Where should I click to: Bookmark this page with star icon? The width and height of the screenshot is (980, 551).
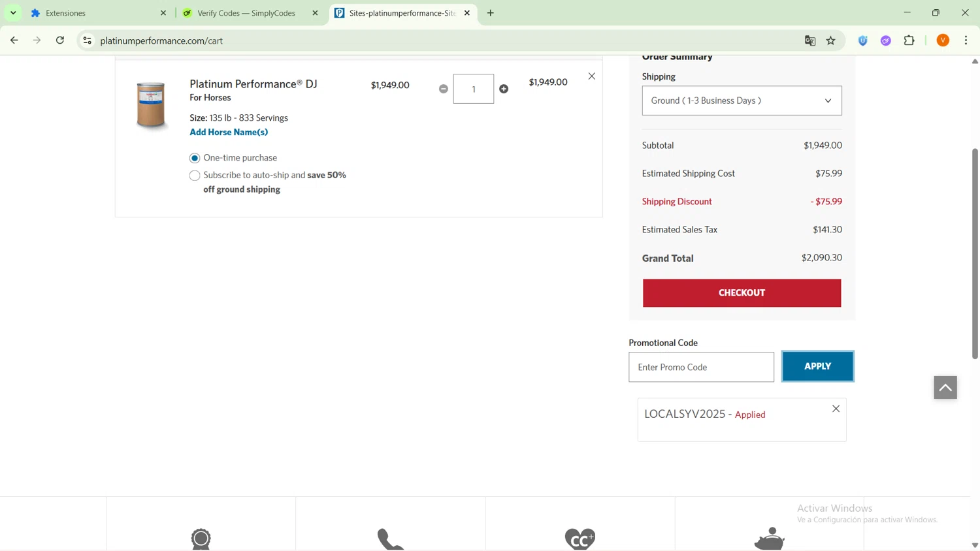[x=831, y=40]
